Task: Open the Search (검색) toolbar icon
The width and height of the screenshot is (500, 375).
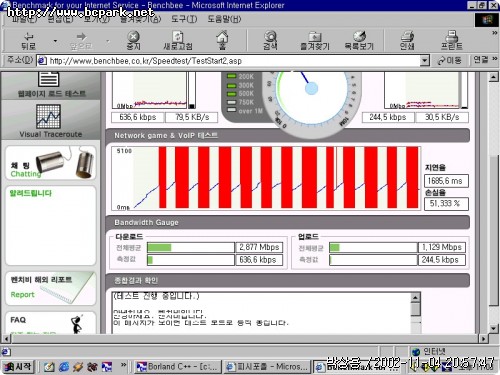Action: click(x=270, y=40)
